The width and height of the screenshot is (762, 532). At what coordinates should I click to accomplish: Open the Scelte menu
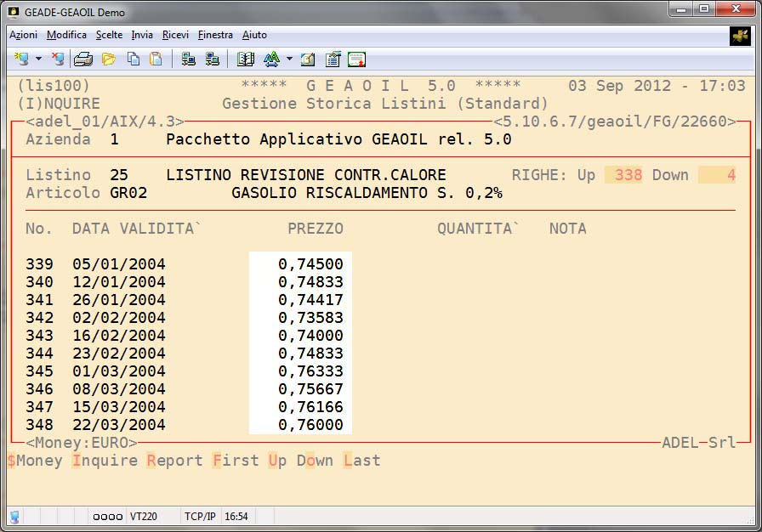(109, 35)
